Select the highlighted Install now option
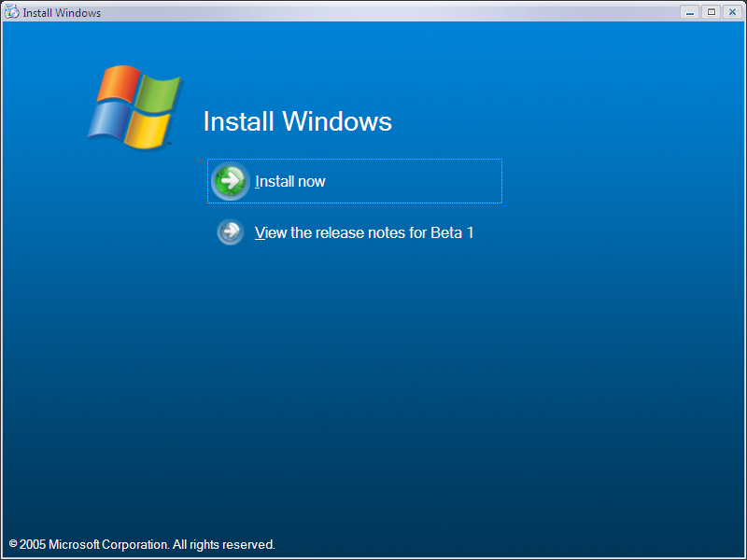 coord(290,181)
